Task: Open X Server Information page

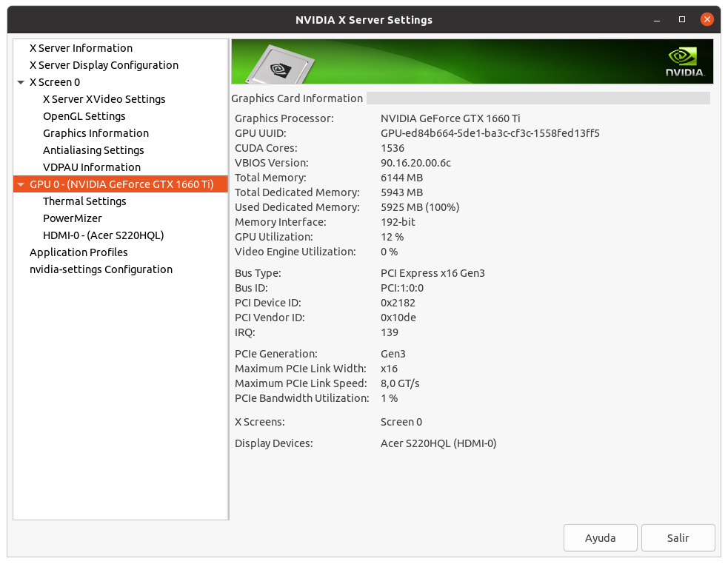Action: click(x=81, y=48)
